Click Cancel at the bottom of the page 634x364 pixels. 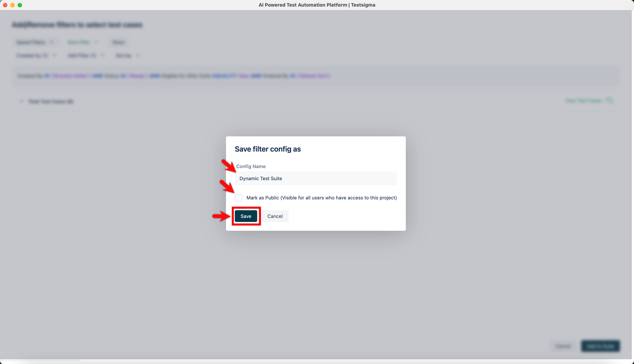point(563,346)
